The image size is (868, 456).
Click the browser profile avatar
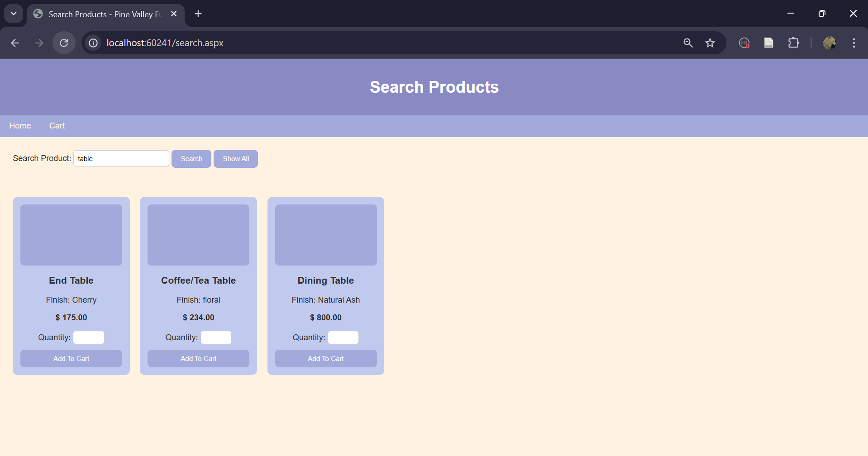[830, 43]
